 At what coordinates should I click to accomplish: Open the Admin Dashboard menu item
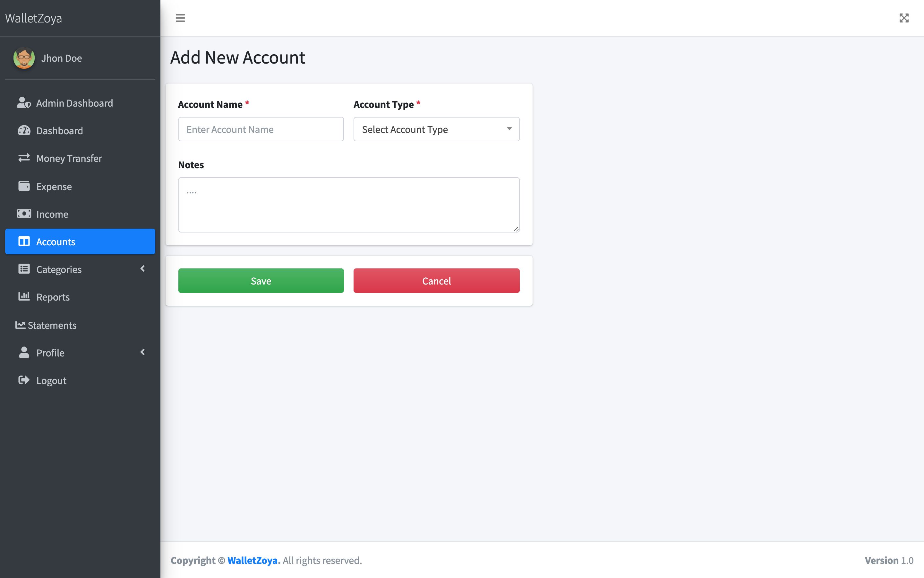[80, 103]
